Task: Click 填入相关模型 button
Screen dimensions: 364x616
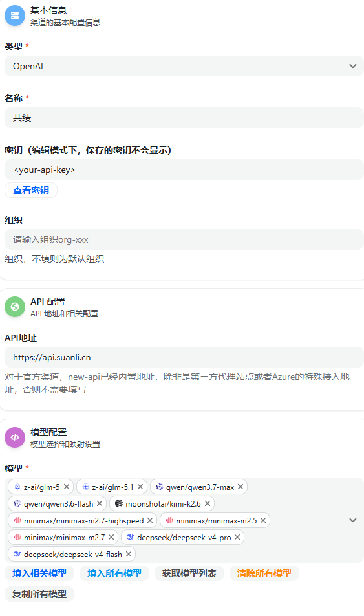Action: 39,573
